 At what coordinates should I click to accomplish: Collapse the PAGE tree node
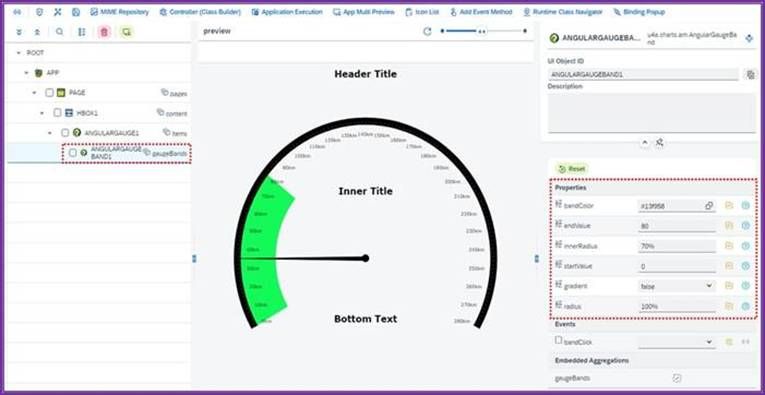tap(34, 93)
